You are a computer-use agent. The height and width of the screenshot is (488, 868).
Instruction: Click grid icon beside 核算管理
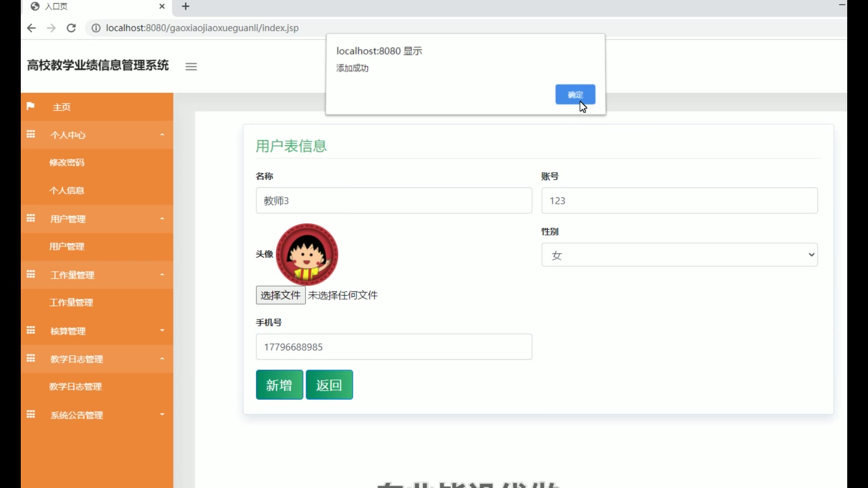[x=31, y=330]
